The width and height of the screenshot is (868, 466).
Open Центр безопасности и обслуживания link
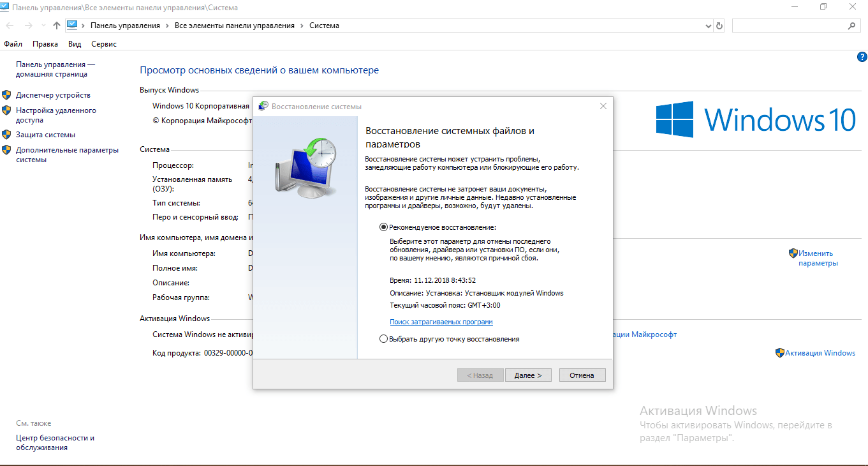(x=55, y=443)
